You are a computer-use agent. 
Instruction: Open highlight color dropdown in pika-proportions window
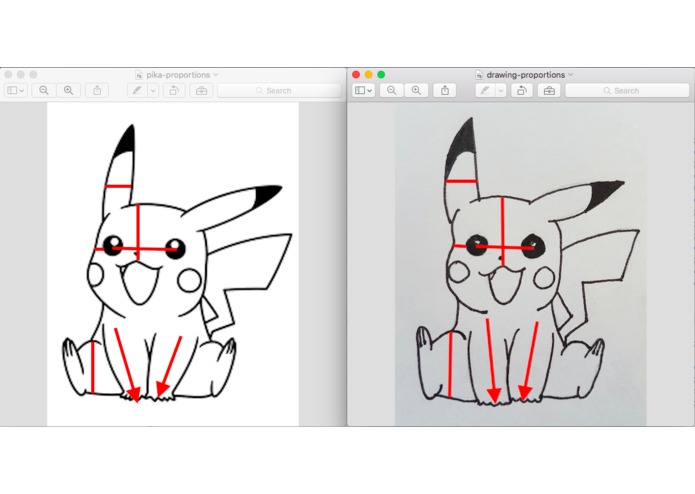pos(153,90)
